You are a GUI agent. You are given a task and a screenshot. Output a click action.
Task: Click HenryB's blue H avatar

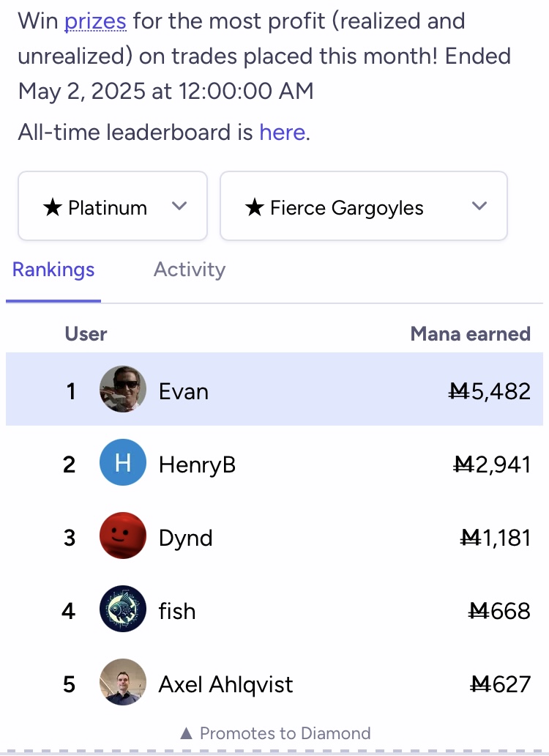tap(123, 462)
